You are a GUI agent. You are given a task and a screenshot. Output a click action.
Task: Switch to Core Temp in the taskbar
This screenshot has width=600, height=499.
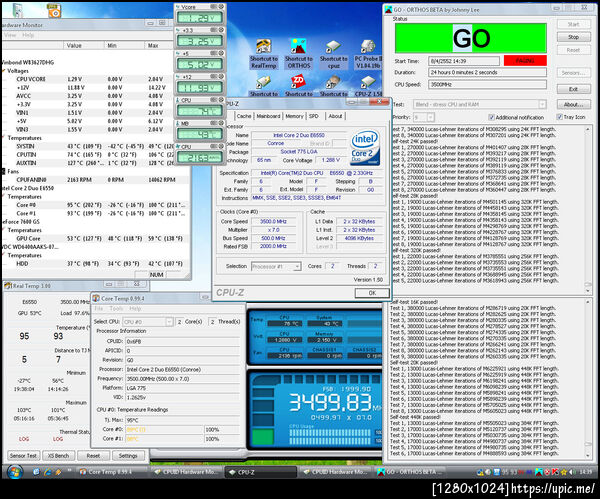111,472
